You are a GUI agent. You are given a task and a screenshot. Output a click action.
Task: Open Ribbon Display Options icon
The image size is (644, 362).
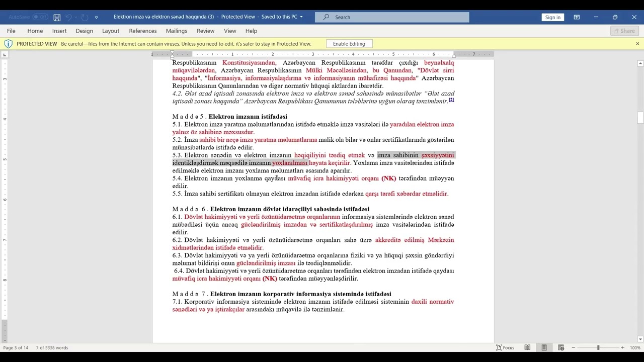pos(577,17)
